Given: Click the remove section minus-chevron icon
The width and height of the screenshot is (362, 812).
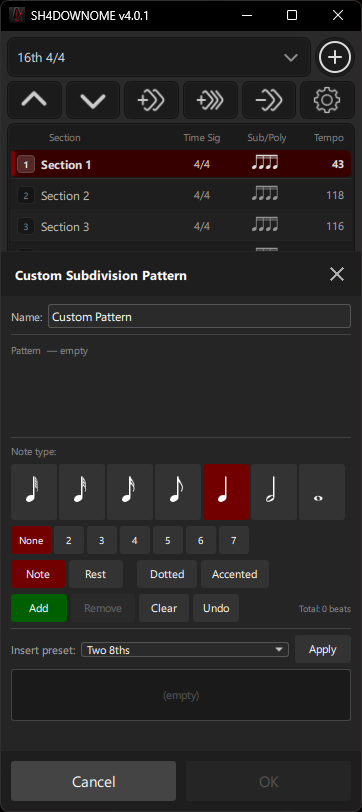Looking at the screenshot, I should coord(269,100).
